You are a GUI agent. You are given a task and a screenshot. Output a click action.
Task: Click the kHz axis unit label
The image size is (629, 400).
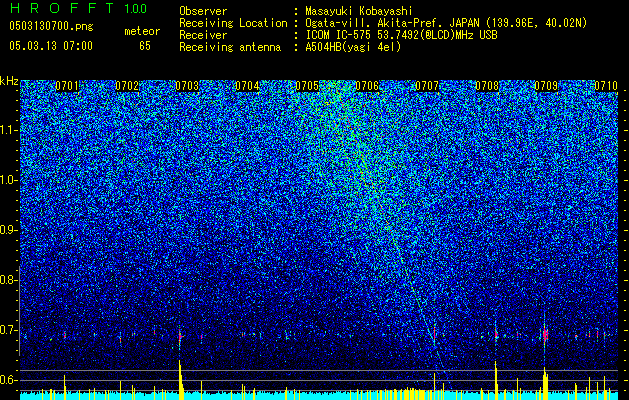tap(9, 81)
